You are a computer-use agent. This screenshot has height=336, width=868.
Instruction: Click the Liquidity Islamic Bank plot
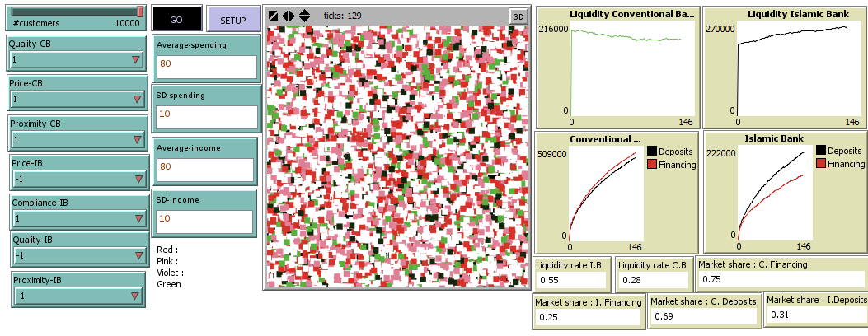(x=785, y=67)
